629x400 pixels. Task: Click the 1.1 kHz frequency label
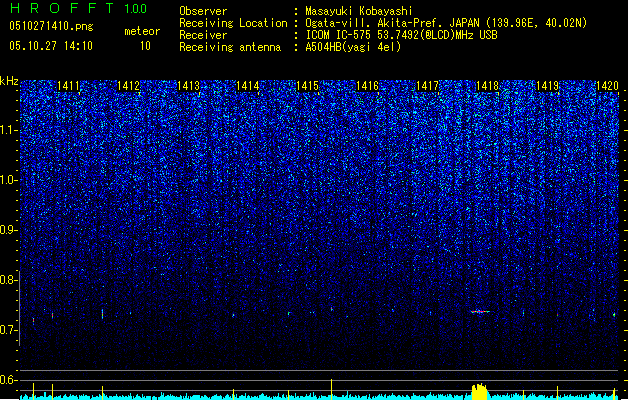[9, 130]
